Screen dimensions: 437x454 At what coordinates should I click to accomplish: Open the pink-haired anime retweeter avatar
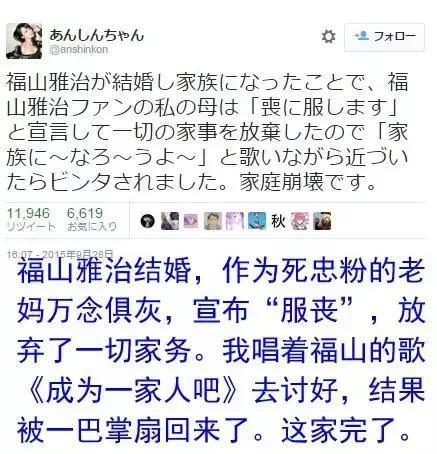point(300,221)
